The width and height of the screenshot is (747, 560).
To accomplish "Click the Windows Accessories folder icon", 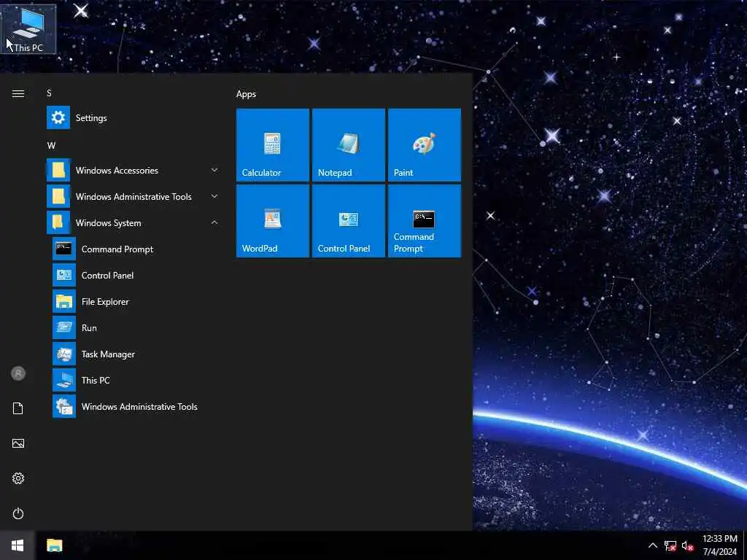I will pos(58,171).
